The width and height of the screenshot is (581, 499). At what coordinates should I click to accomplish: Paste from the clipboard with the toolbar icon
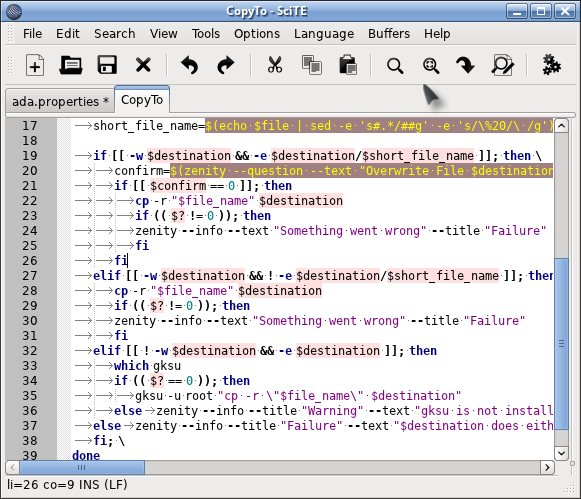pyautogui.click(x=348, y=65)
